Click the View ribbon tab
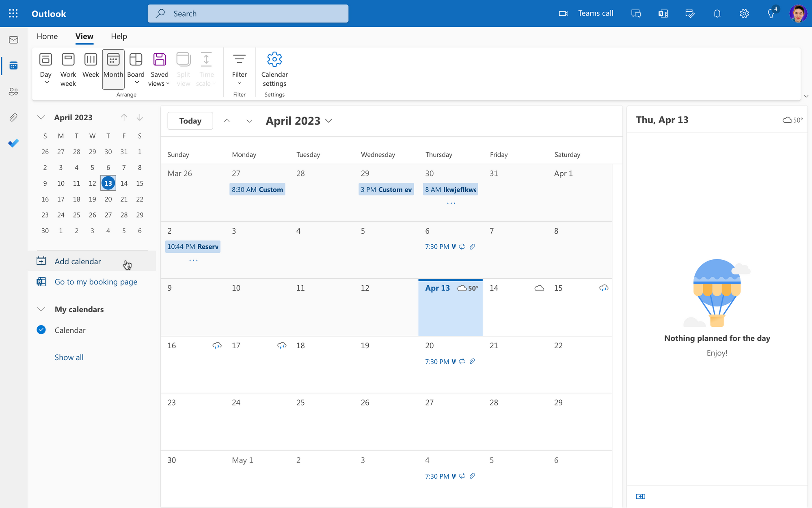This screenshot has width=812, height=508. tap(84, 36)
